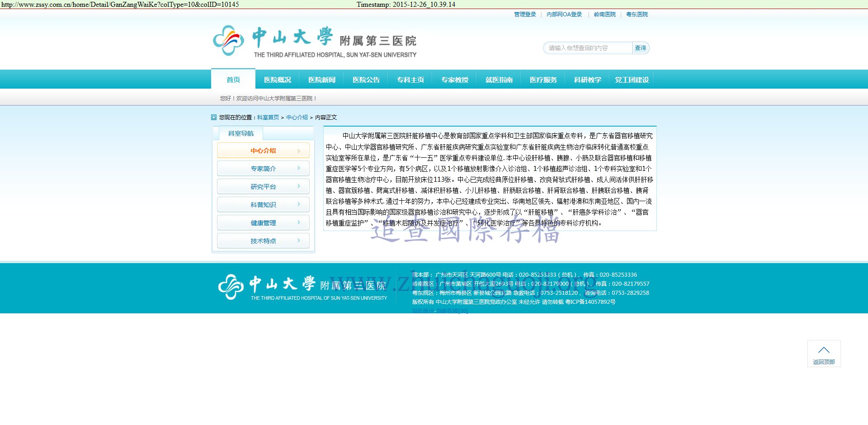Open the 管理登录 link
The image size is (868, 425).
click(x=525, y=14)
